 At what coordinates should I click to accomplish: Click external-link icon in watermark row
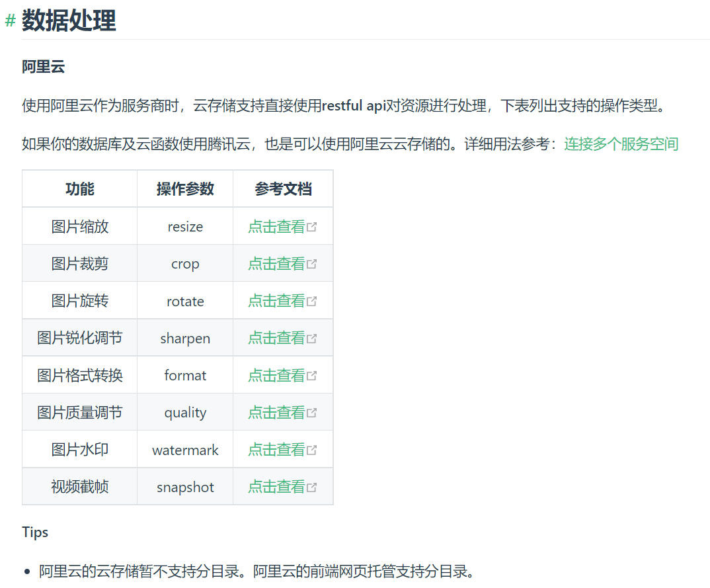click(x=311, y=450)
